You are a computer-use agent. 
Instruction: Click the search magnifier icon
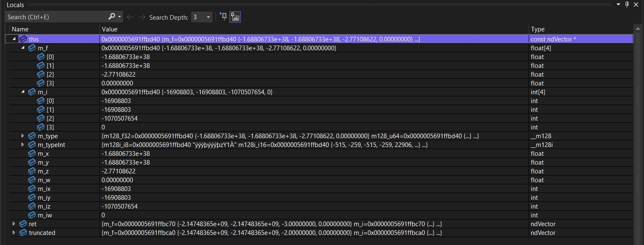tap(112, 17)
